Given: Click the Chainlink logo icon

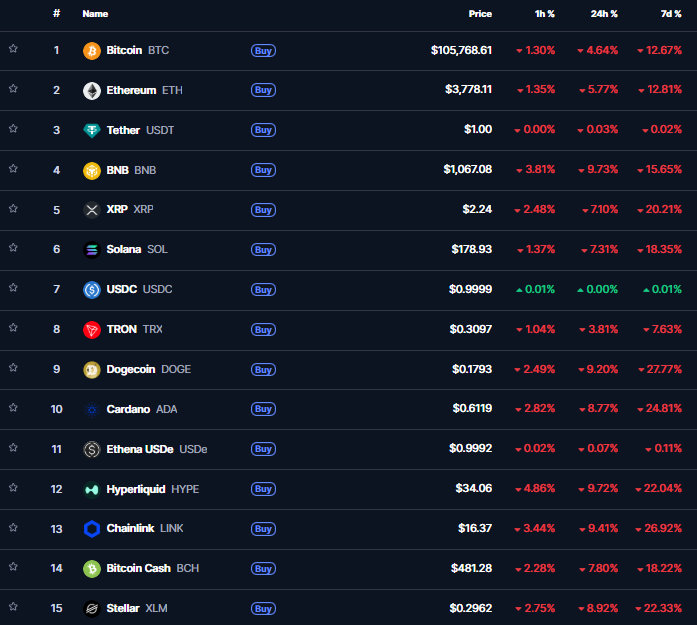Looking at the screenshot, I should coord(91,528).
